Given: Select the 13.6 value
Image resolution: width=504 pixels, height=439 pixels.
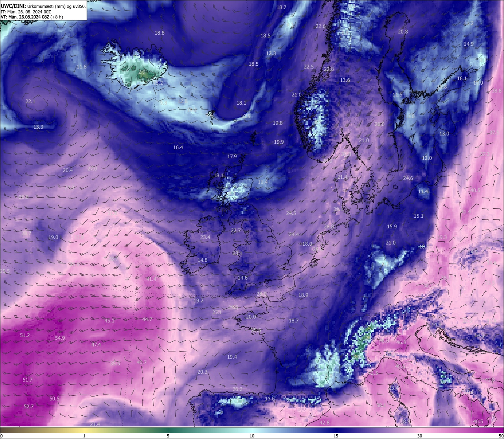Looking at the screenshot, I should (x=345, y=80).
